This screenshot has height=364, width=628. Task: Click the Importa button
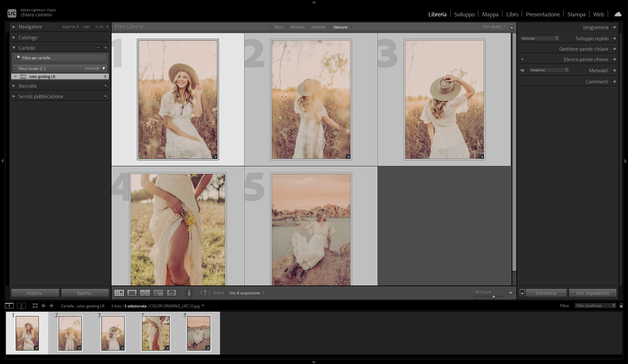35,293
